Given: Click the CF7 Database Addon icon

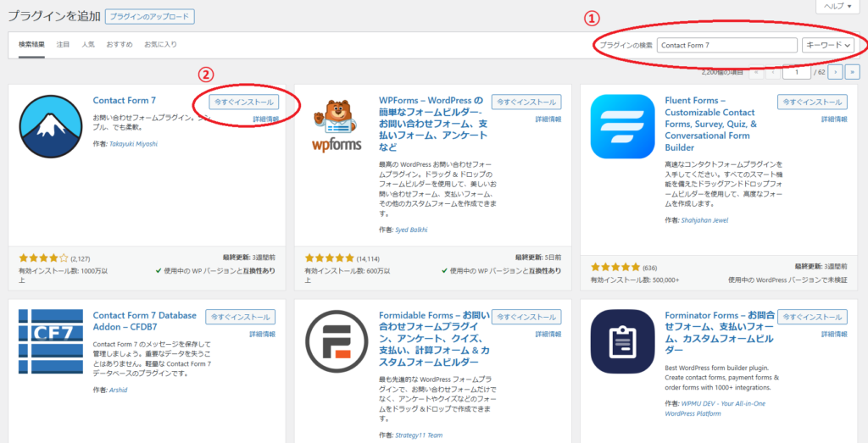Looking at the screenshot, I should tap(50, 341).
